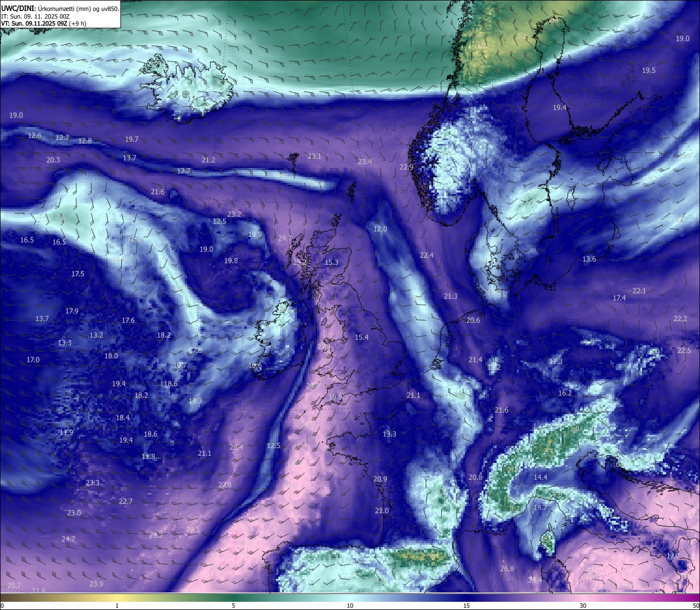Image resolution: width=700 pixels, height=610 pixels.
Task: Click the map value 22.9 off Norway
Action: click(x=406, y=167)
